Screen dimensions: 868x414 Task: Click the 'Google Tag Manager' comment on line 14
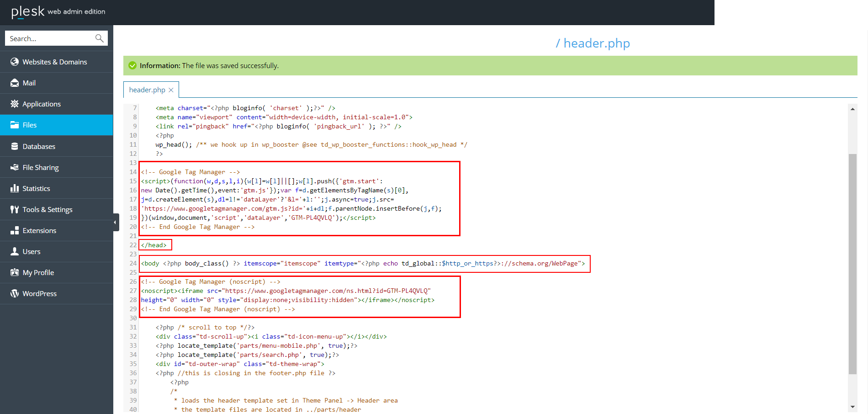[x=191, y=172]
